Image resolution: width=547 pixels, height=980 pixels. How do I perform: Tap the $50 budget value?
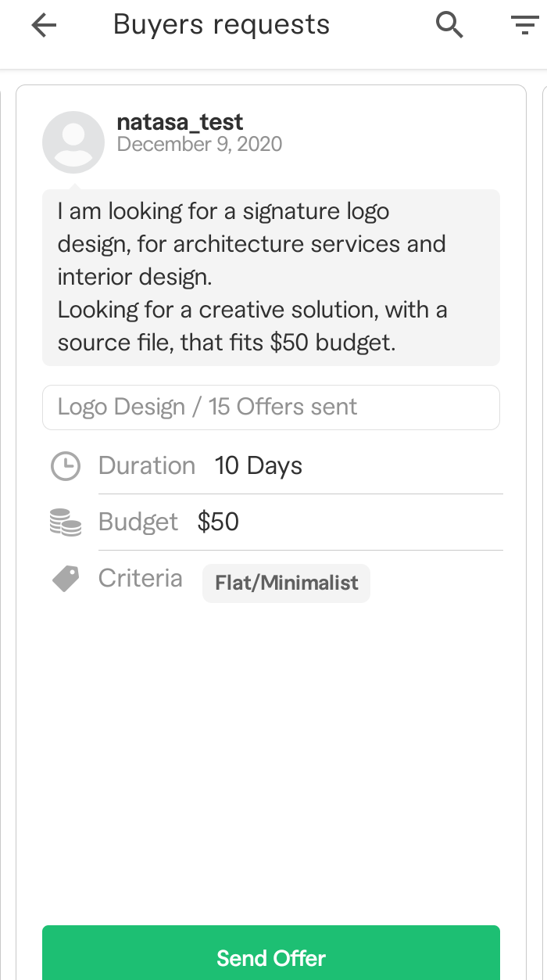click(218, 522)
